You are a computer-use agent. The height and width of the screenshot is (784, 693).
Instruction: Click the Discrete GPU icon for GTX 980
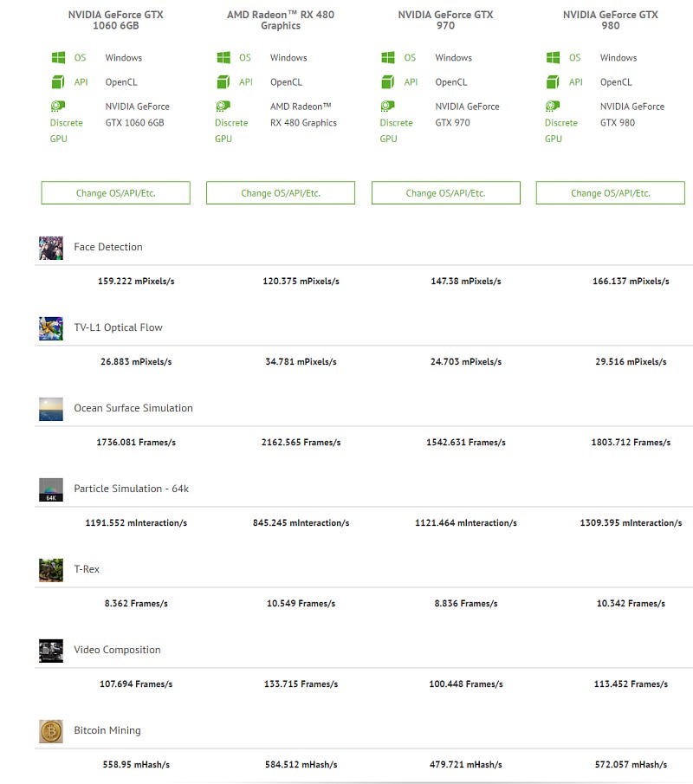(x=553, y=106)
